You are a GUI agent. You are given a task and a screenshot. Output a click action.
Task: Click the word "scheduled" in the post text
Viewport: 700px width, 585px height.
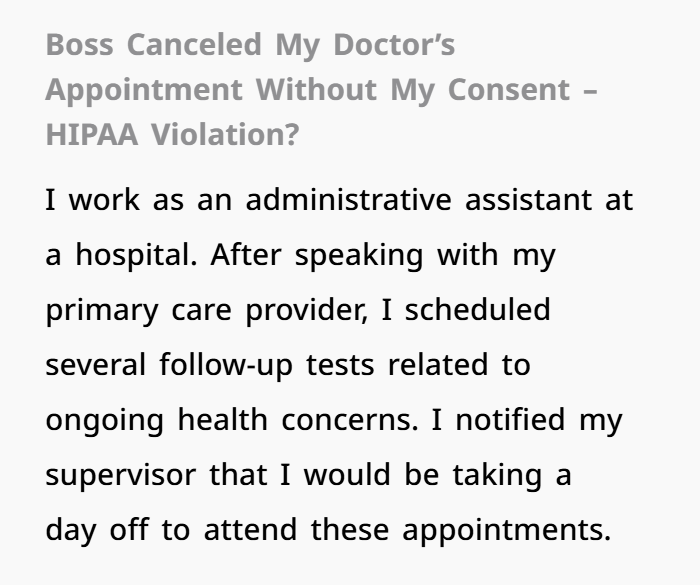[x=477, y=309]
